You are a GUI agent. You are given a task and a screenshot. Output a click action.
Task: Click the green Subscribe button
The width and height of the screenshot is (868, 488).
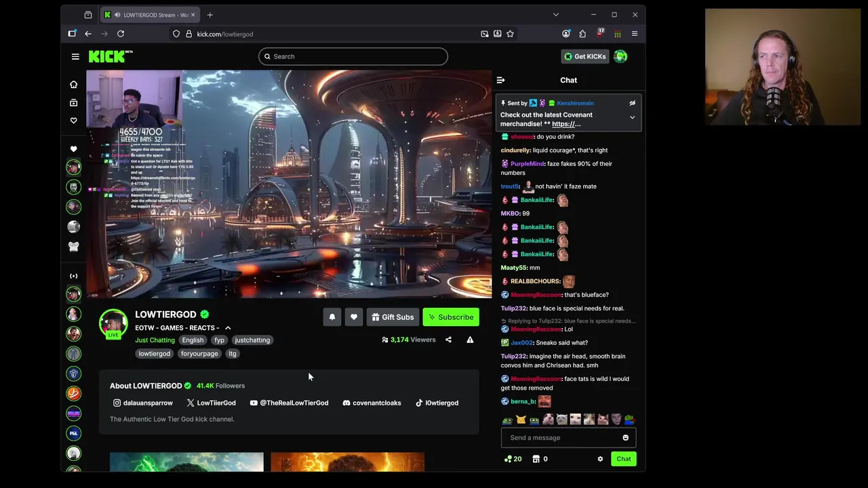pos(450,317)
